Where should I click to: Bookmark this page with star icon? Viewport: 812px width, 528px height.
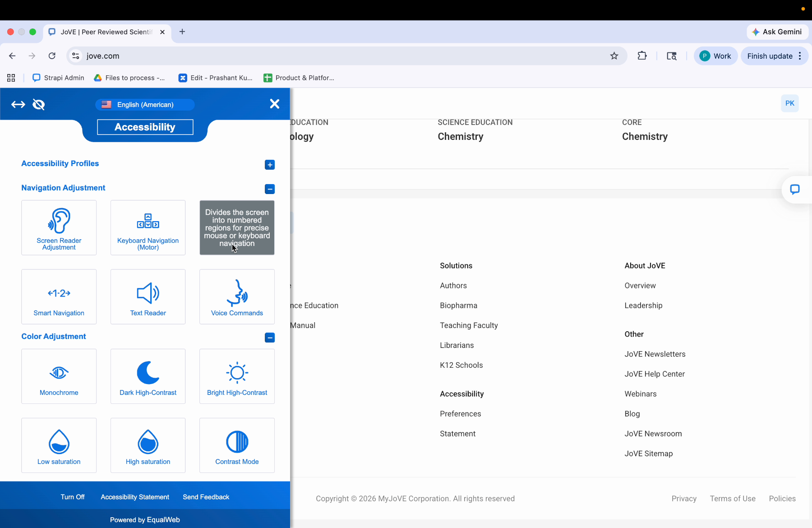pos(614,56)
